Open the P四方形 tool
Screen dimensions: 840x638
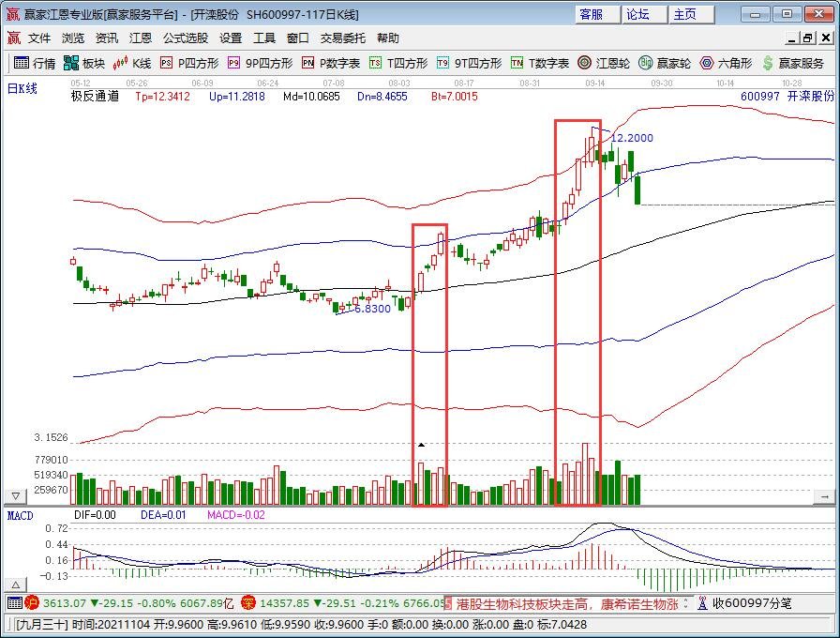point(189,63)
